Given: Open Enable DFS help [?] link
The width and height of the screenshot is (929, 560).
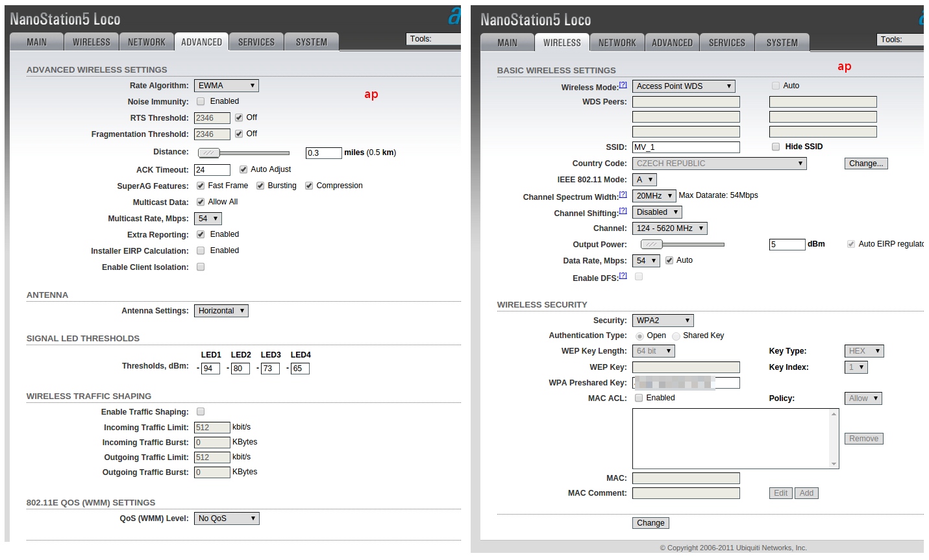Looking at the screenshot, I should click(x=623, y=276).
